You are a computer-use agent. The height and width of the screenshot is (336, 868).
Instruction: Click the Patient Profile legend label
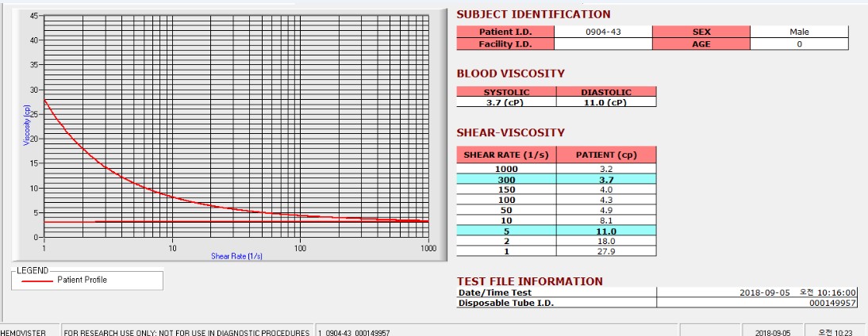(x=82, y=281)
